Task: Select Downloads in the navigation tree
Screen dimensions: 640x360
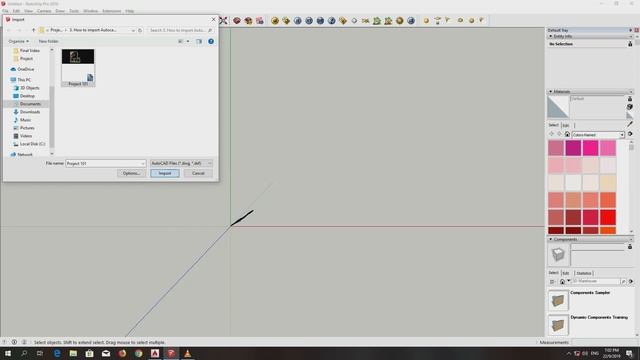Action: 29,112
